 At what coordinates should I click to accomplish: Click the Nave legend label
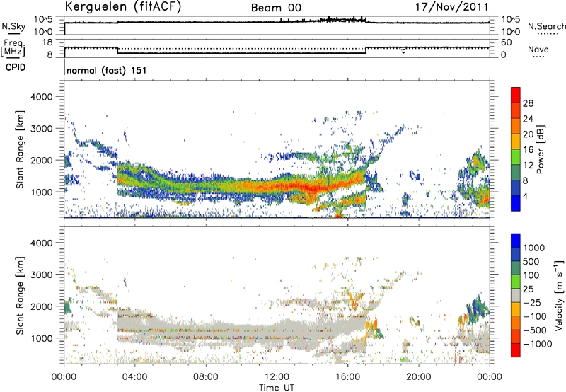tap(538, 50)
